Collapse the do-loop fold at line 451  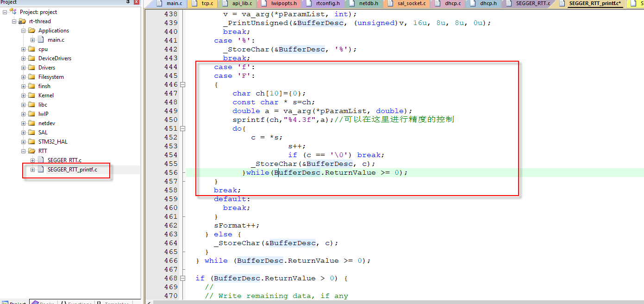click(x=183, y=129)
